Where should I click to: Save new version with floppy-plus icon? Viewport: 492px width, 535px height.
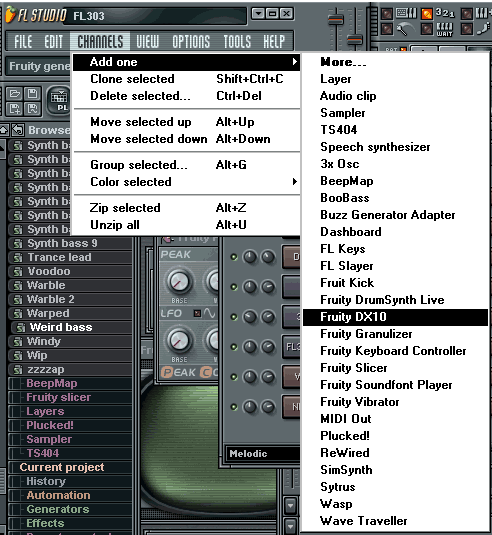click(15, 109)
